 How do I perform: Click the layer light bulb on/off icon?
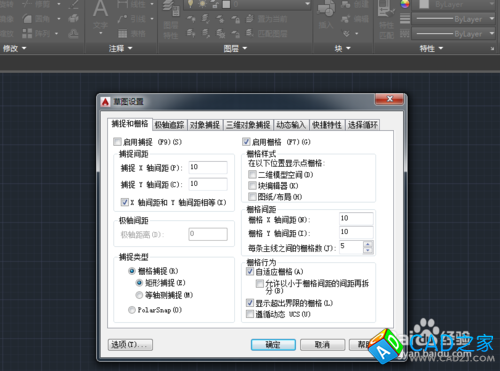[x=191, y=4]
